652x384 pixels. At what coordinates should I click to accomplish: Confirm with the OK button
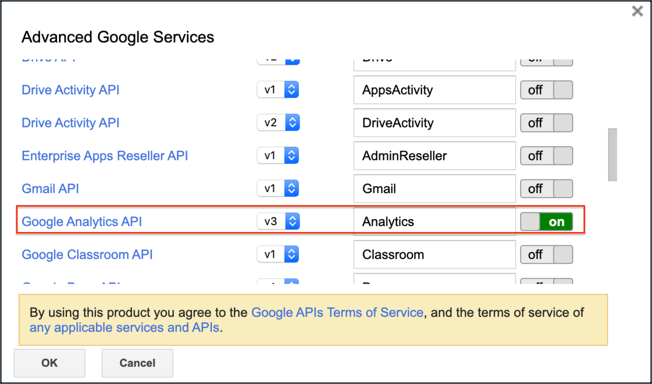pyautogui.click(x=49, y=363)
